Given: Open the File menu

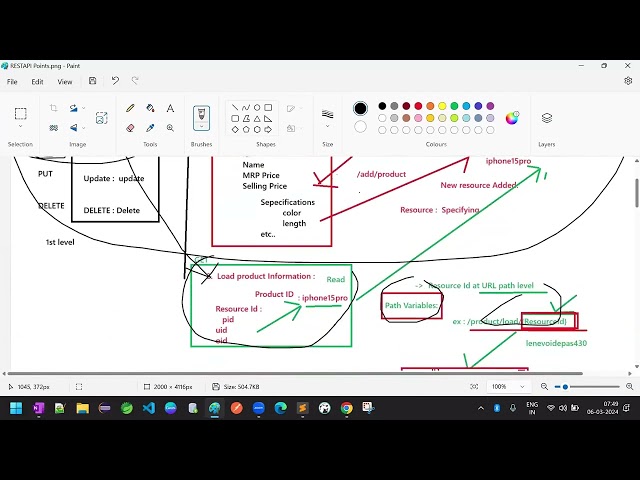Looking at the screenshot, I should pyautogui.click(x=12, y=82).
